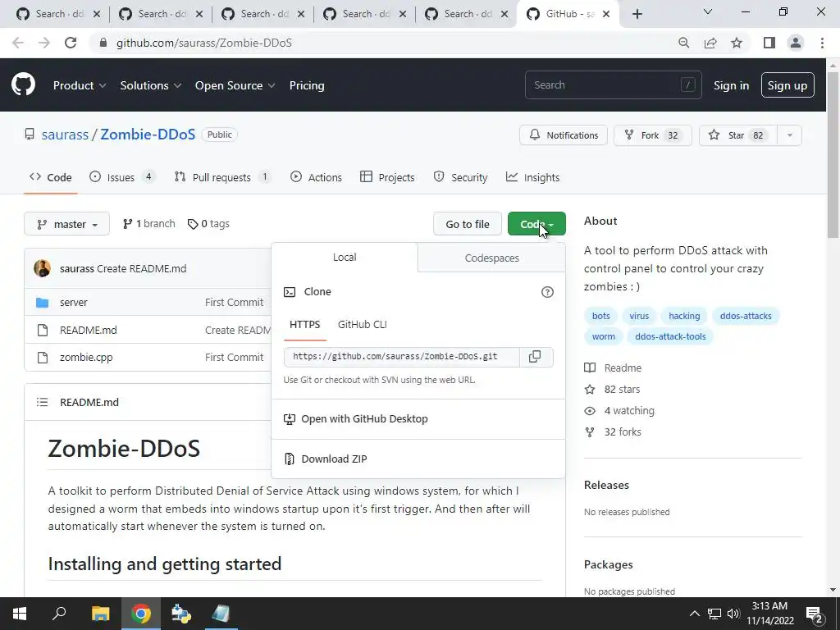Click the GitHub search field

point(614,85)
